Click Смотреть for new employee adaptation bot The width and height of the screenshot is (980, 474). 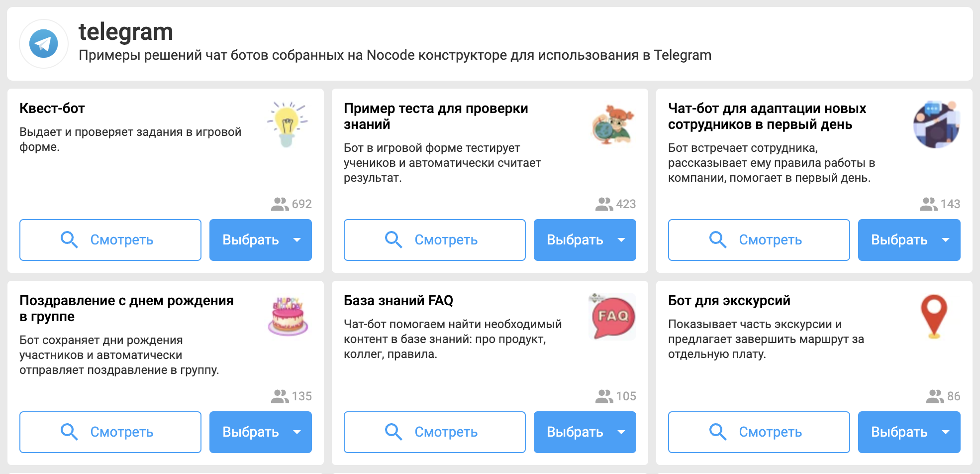tap(759, 240)
